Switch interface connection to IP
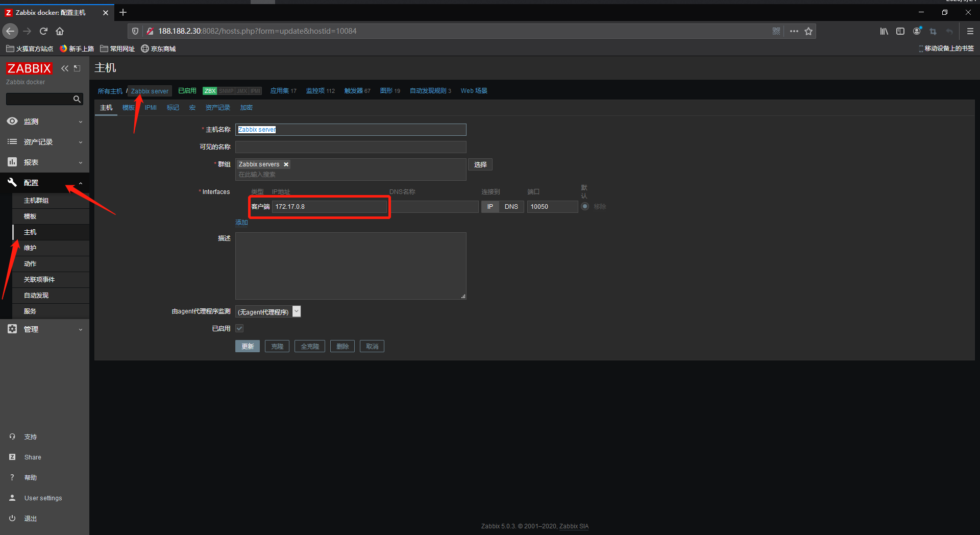 pyautogui.click(x=490, y=207)
